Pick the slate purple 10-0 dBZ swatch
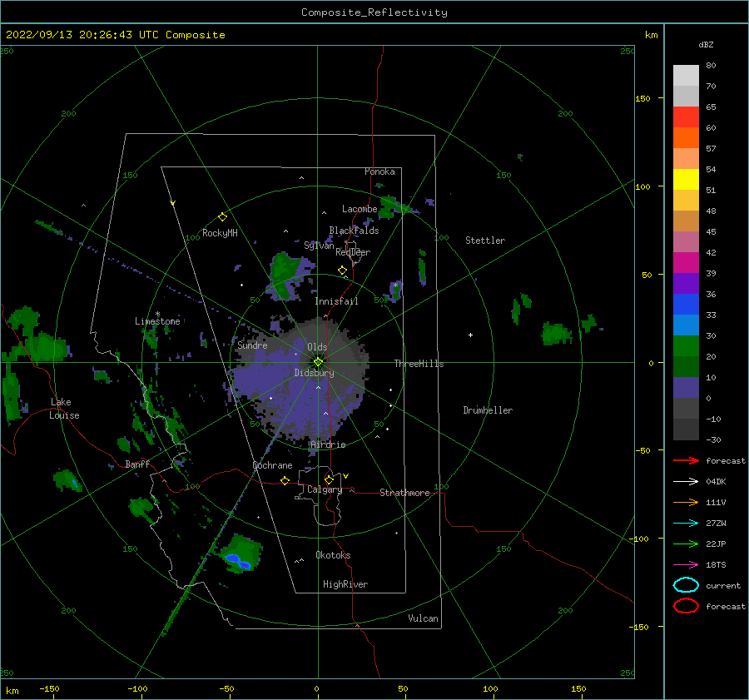This screenshot has height=700, width=749. pos(686,388)
